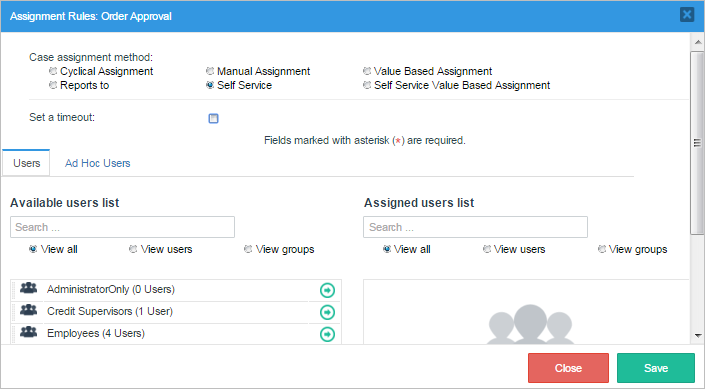Assign Employees group using arrow icon
Image resolution: width=705 pixels, height=389 pixels.
pos(327,334)
